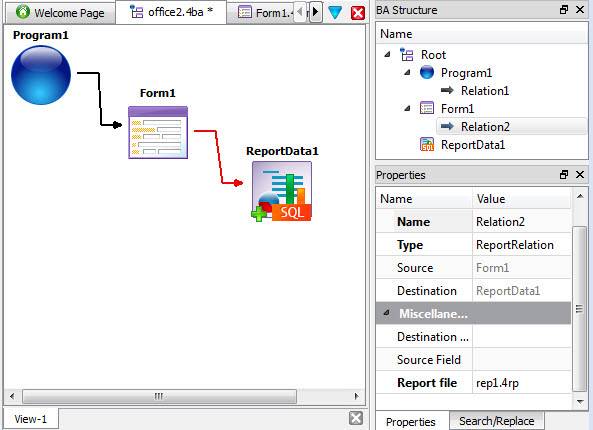Viewport: 593px width, 430px height.
Task: Open the Search/Replace tab
Action: click(497, 421)
